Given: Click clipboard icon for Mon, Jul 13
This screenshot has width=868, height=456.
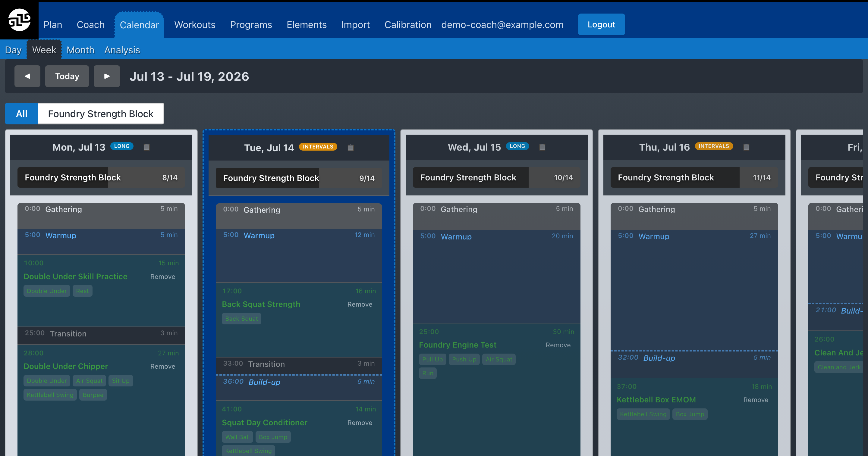Looking at the screenshot, I should [x=146, y=147].
